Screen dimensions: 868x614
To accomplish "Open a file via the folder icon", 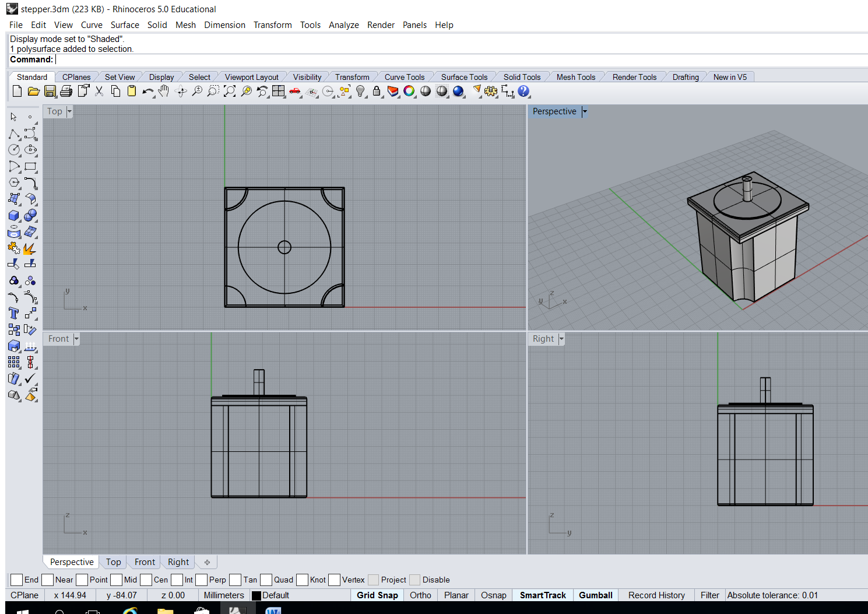I will coord(33,91).
